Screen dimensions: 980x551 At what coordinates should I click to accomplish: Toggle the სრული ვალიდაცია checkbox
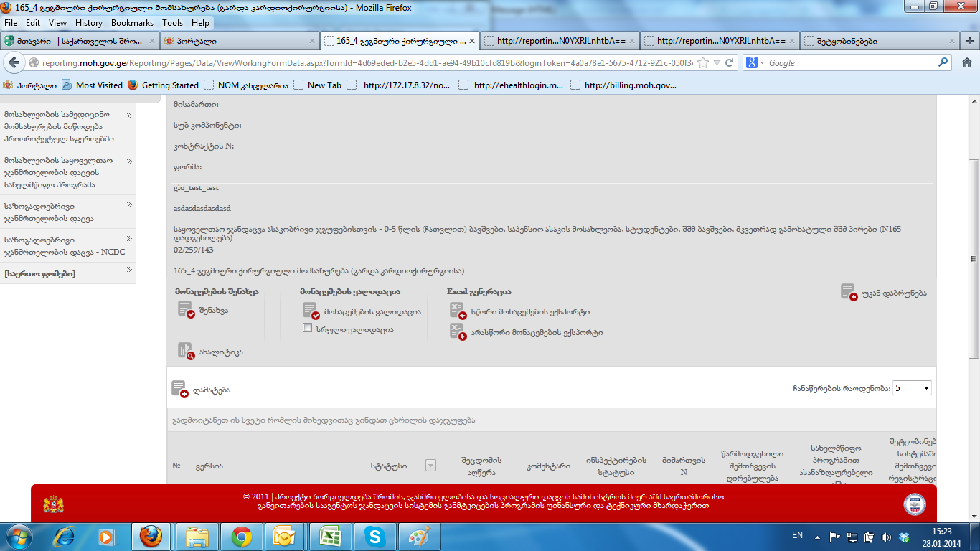pos(308,329)
